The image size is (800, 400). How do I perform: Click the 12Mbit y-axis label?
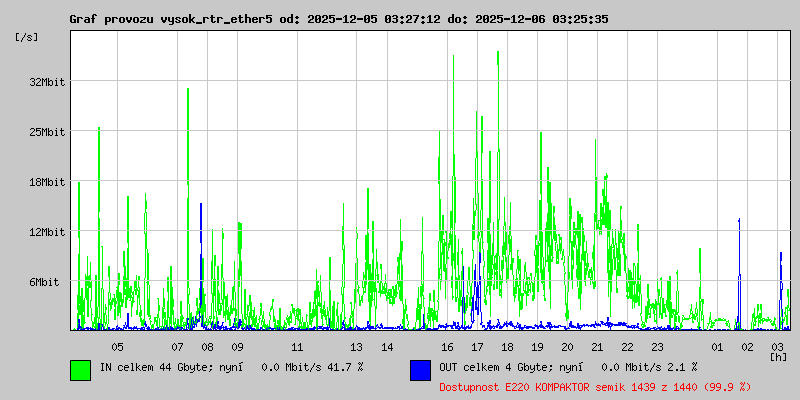(47, 232)
